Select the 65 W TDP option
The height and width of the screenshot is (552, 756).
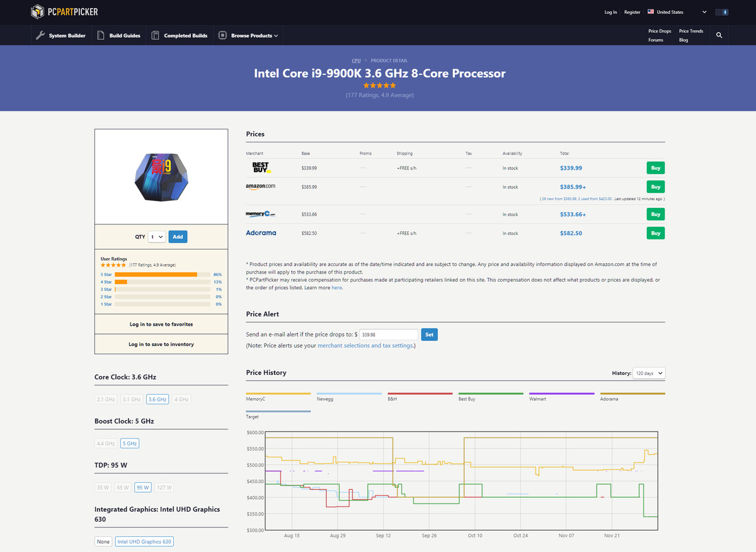click(123, 487)
